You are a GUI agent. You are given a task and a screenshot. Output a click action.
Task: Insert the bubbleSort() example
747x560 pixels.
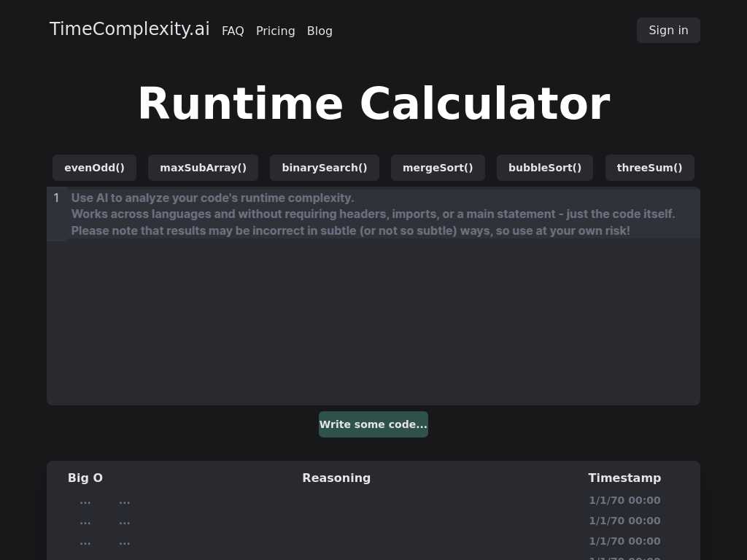[x=545, y=168]
